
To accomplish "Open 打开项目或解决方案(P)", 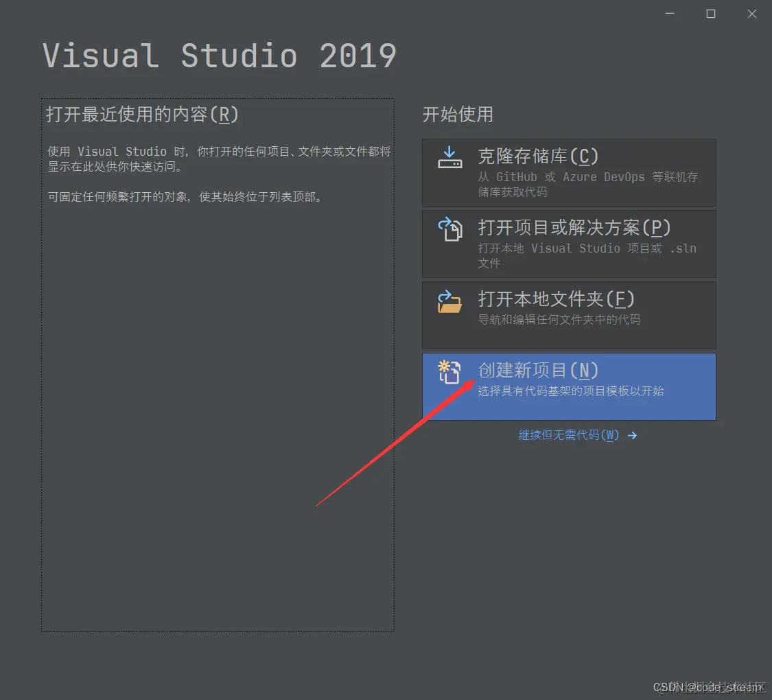I will coord(569,244).
